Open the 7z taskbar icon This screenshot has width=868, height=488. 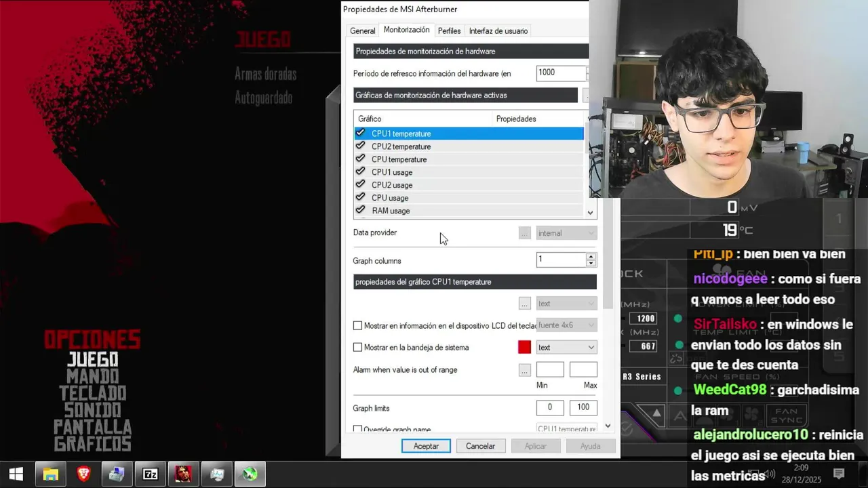(151, 474)
